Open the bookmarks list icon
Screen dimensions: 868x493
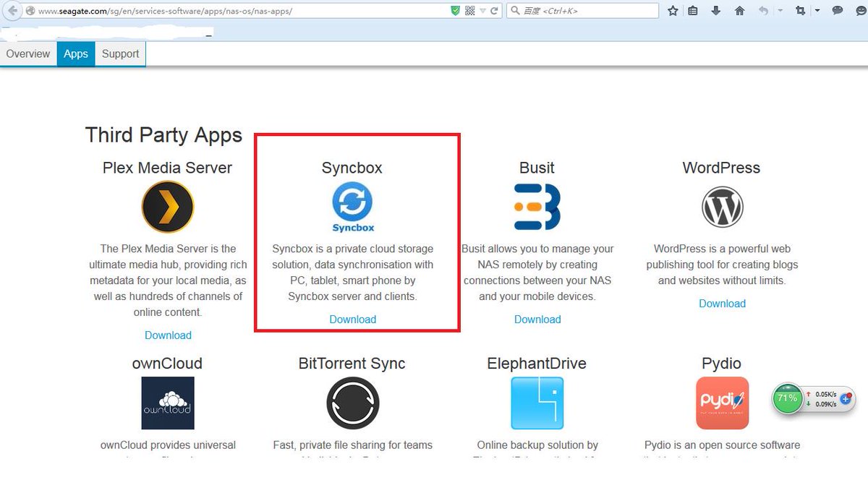coord(693,11)
